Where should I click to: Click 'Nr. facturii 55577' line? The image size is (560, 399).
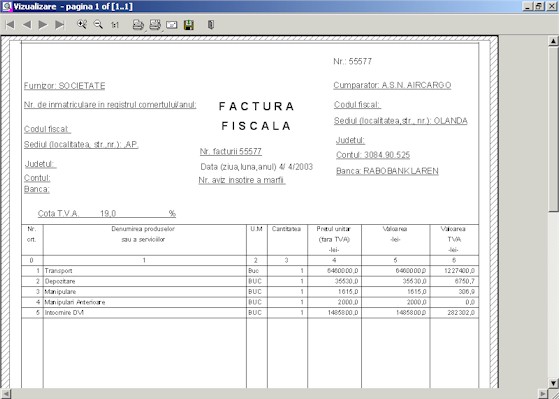(231, 151)
